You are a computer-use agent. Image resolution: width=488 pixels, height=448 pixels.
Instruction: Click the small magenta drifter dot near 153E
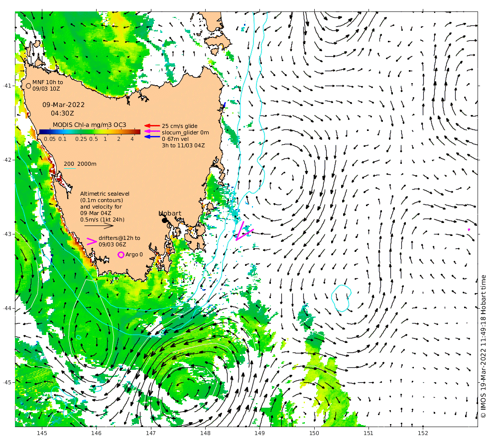[x=469, y=229]
